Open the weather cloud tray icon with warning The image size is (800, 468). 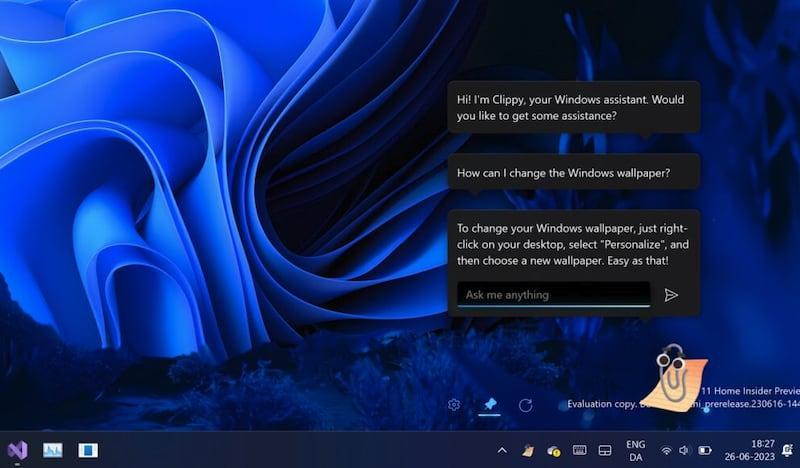554,451
